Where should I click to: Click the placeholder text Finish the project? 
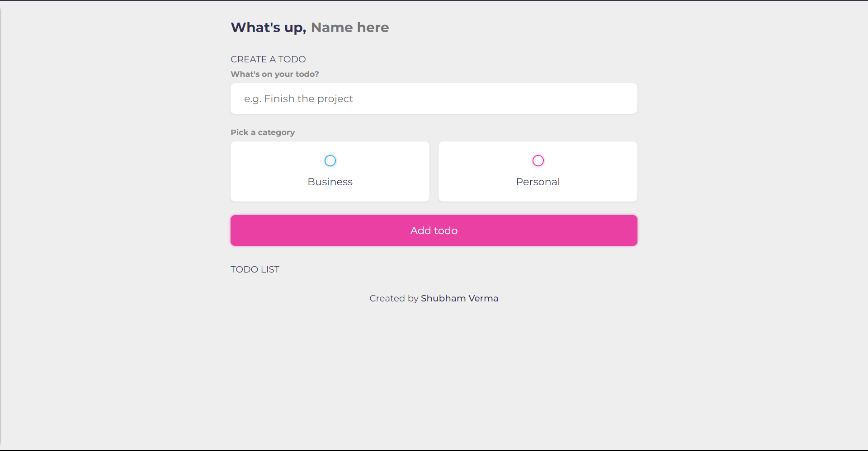click(x=298, y=99)
